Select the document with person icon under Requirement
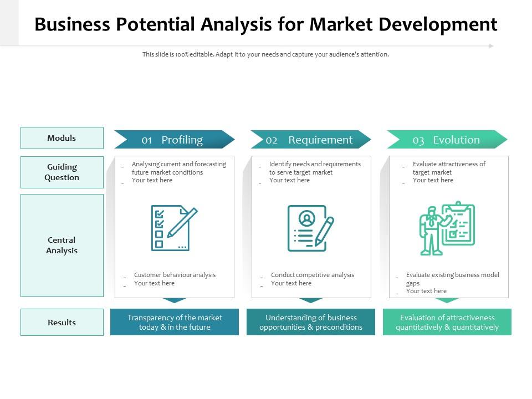This screenshot has width=532, height=399. 311,228
